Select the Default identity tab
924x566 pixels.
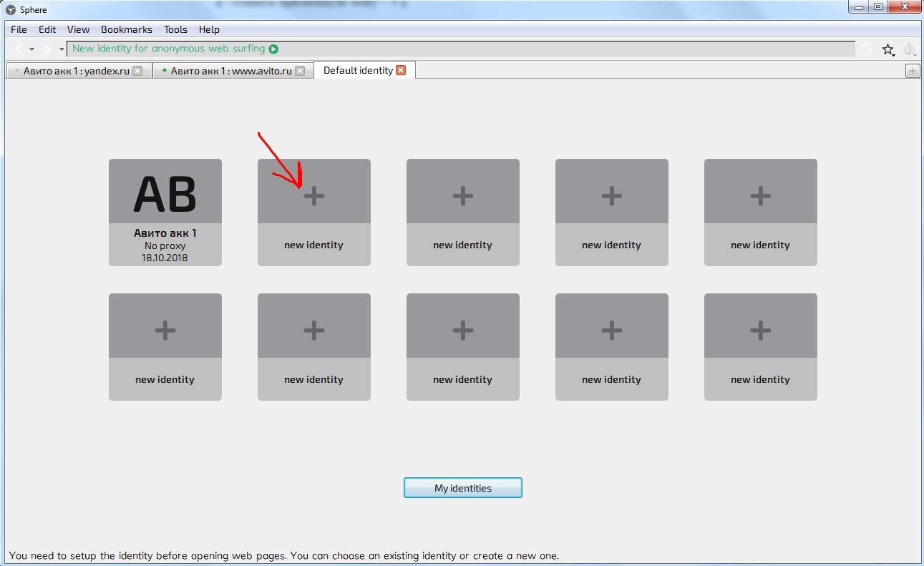pos(365,70)
